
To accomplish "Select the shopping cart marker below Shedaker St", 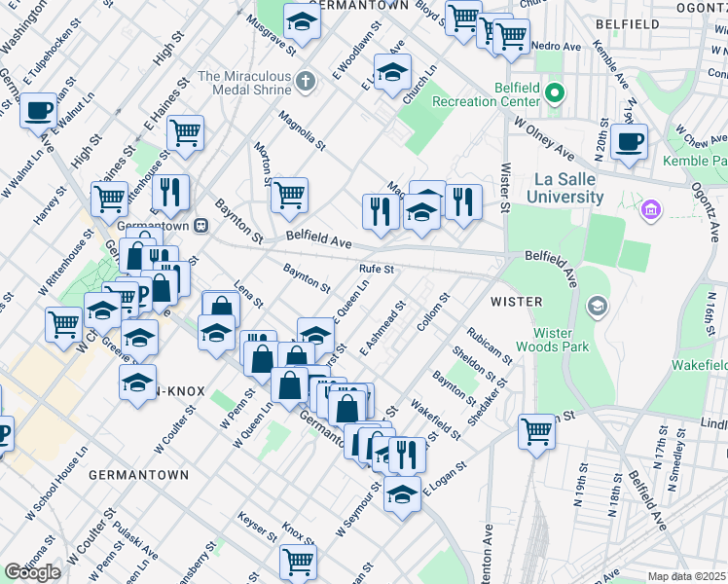I will [x=536, y=435].
